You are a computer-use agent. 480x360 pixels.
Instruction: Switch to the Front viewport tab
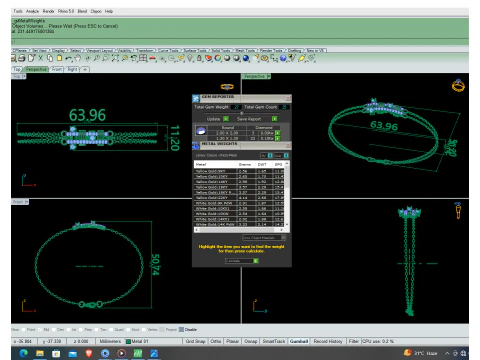pyautogui.click(x=57, y=69)
